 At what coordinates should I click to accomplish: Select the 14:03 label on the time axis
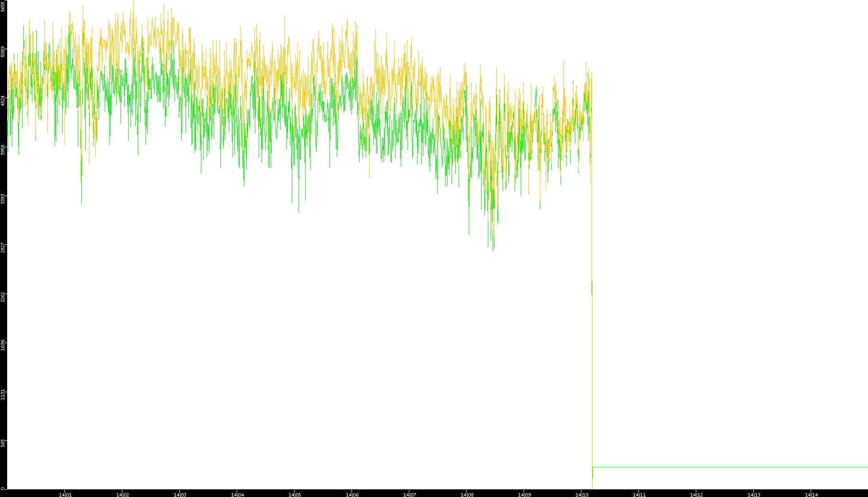(x=180, y=495)
